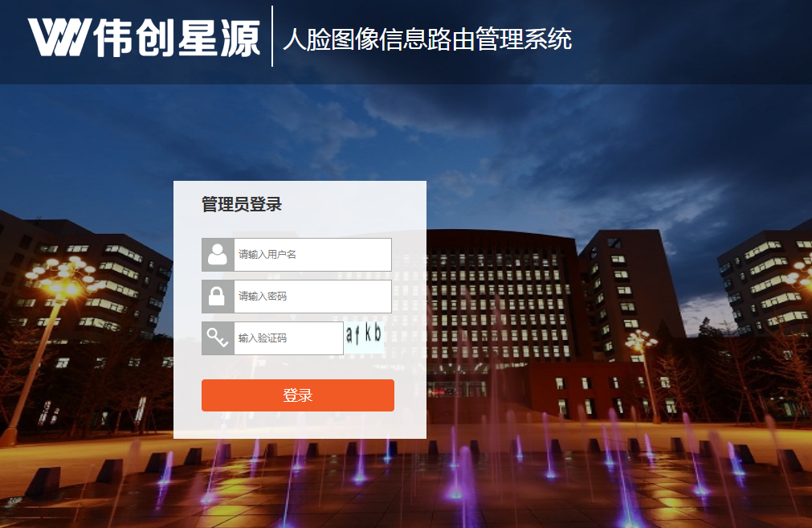Click the VW logo mark in header
The image size is (812, 528).
click(59, 37)
